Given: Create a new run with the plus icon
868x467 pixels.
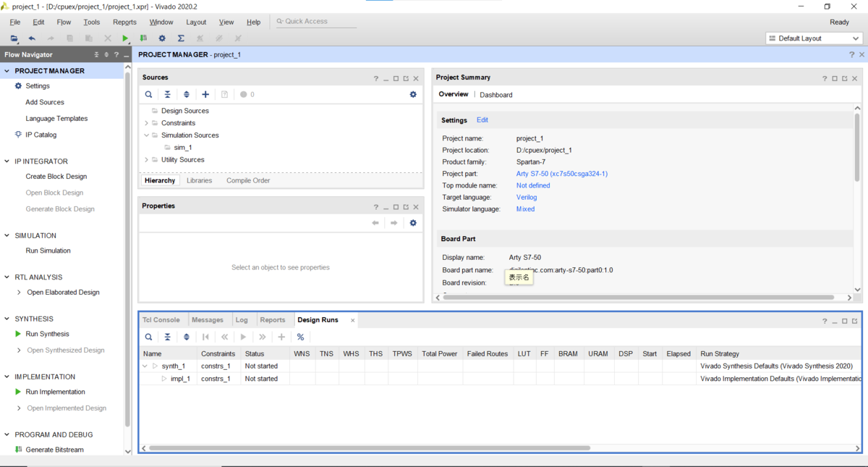Looking at the screenshot, I should pos(281,337).
